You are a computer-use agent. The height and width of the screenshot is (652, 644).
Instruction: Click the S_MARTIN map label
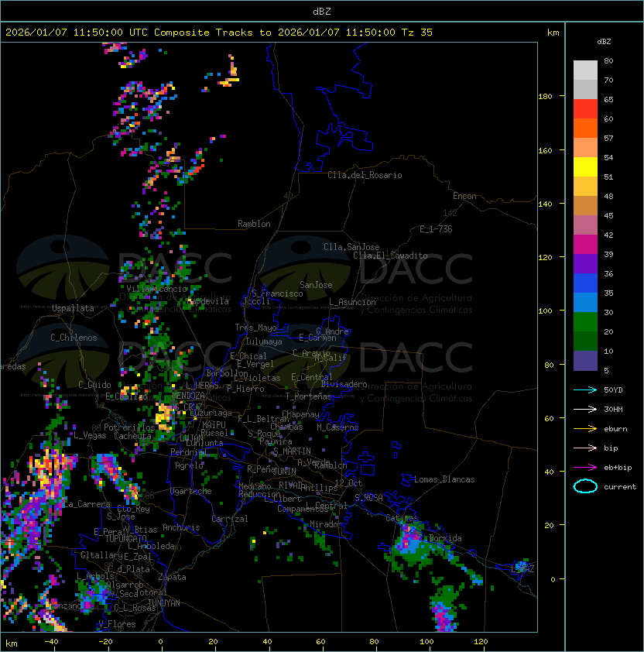point(293,451)
